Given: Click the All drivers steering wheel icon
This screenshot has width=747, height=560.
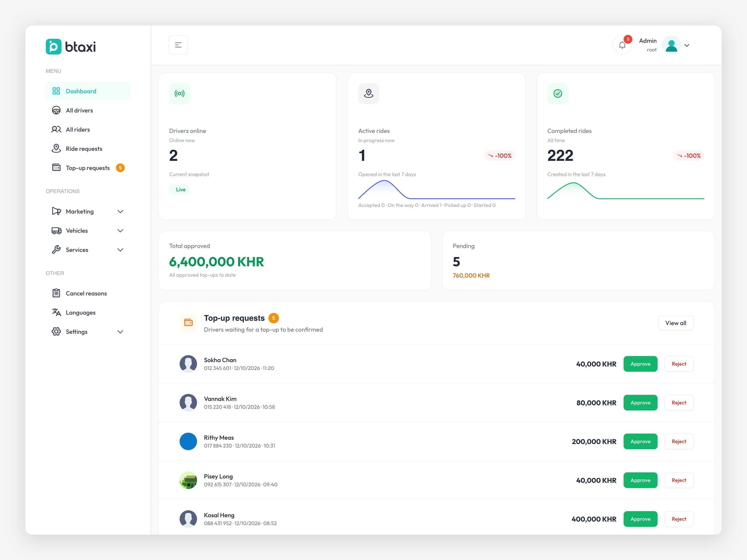Looking at the screenshot, I should (56, 110).
